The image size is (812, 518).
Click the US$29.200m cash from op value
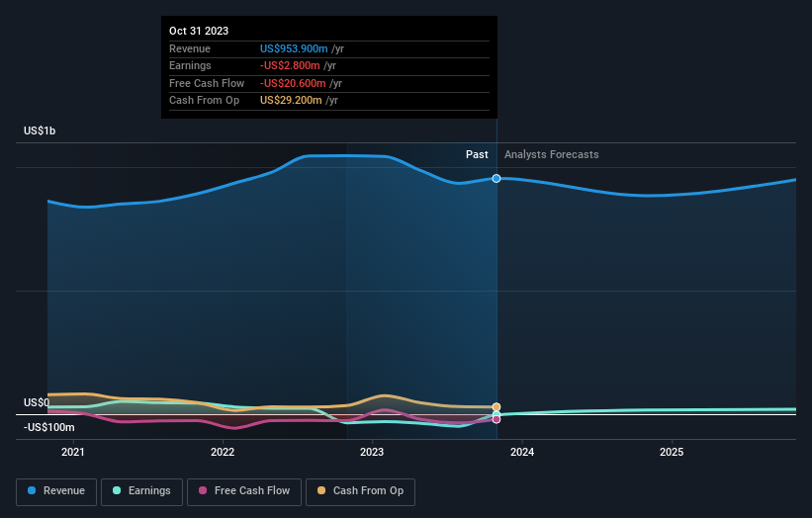(x=291, y=101)
